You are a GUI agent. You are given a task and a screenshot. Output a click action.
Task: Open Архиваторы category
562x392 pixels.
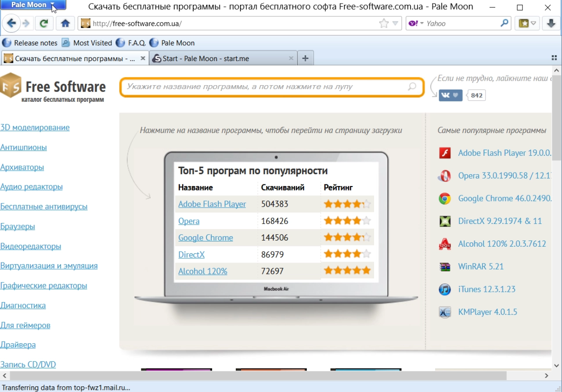22,167
